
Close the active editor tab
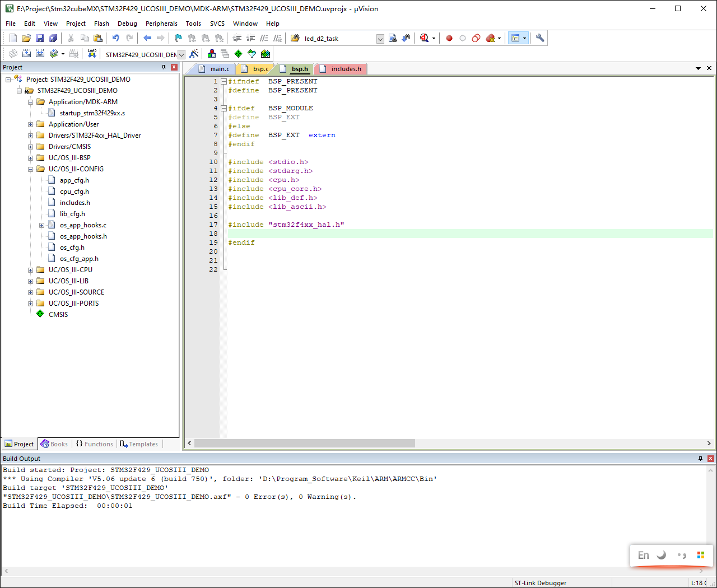pos(709,68)
